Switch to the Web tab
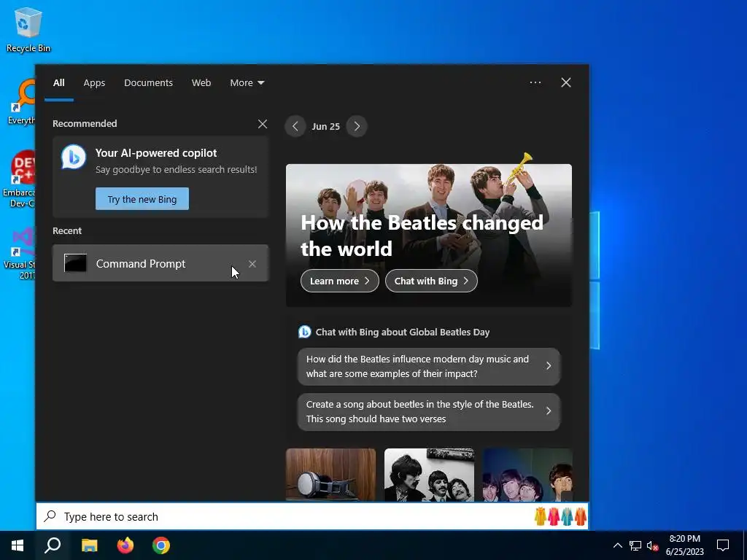The image size is (747, 560). (x=201, y=83)
